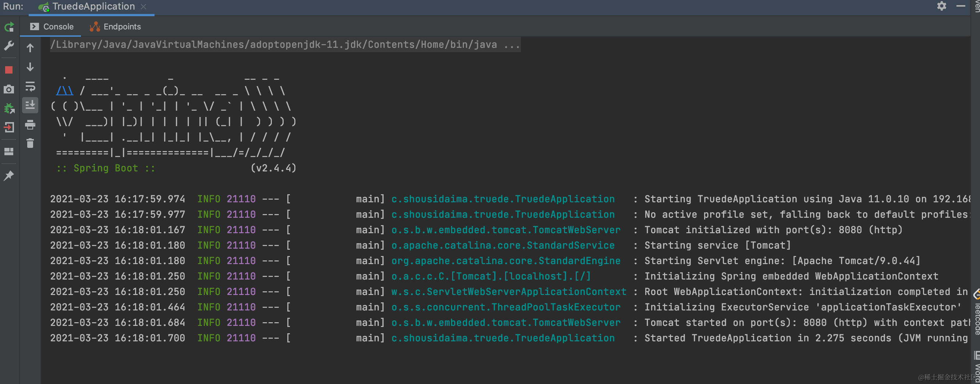The image size is (980, 384).
Task: Close the TruedeApplication run tab
Action: tap(143, 7)
